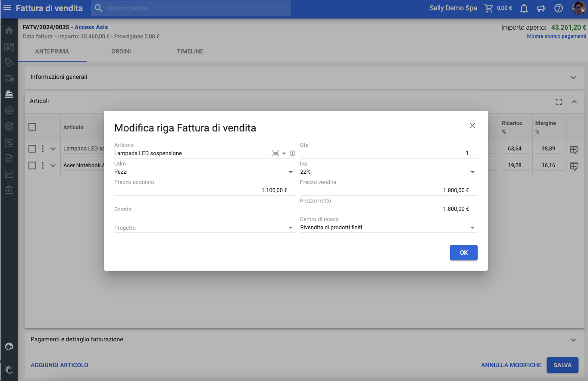
Task: Click edit-row icon for Lampada LED row
Action: tap(574, 149)
